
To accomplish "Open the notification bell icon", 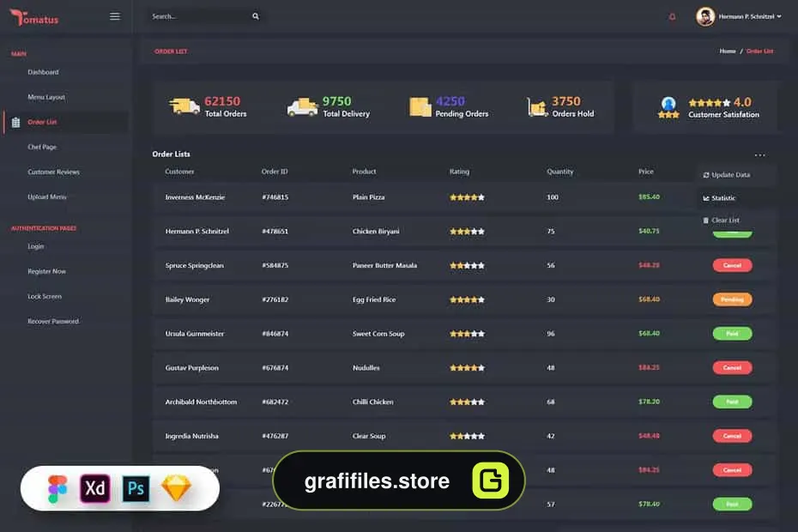I will [673, 17].
